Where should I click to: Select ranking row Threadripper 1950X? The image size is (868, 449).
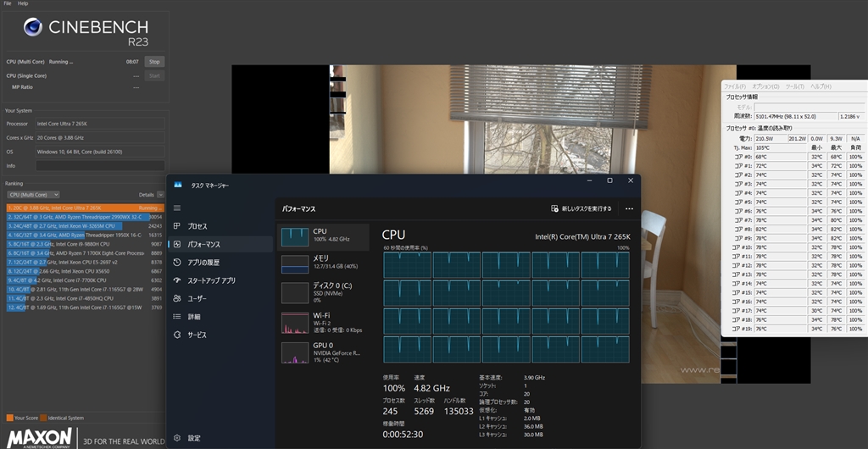click(x=86, y=235)
